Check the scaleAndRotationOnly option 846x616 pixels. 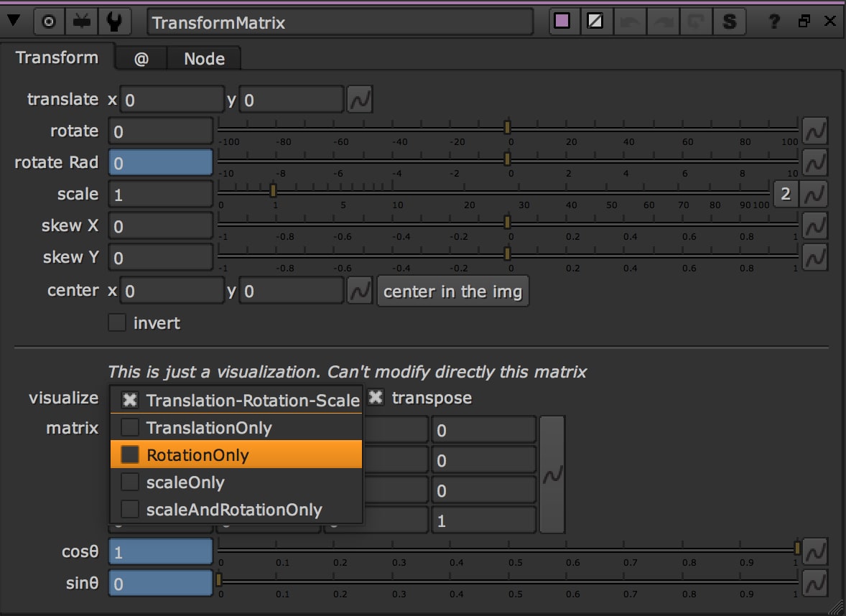[x=130, y=510]
